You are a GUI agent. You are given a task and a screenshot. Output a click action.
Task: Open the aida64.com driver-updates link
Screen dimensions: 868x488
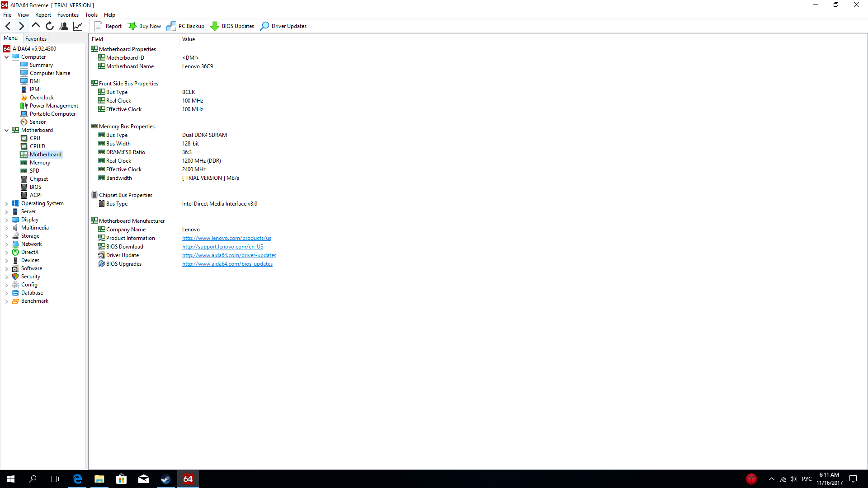click(229, 255)
